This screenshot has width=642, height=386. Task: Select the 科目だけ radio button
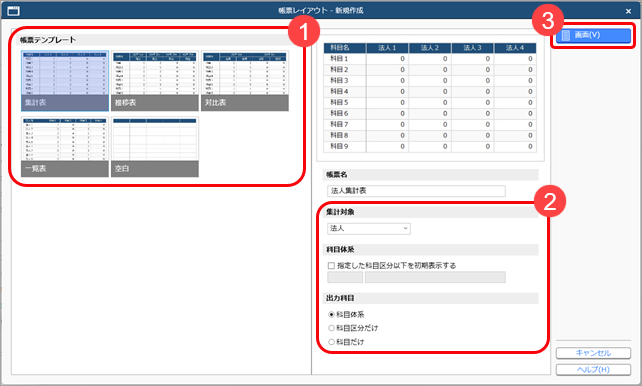click(x=331, y=342)
